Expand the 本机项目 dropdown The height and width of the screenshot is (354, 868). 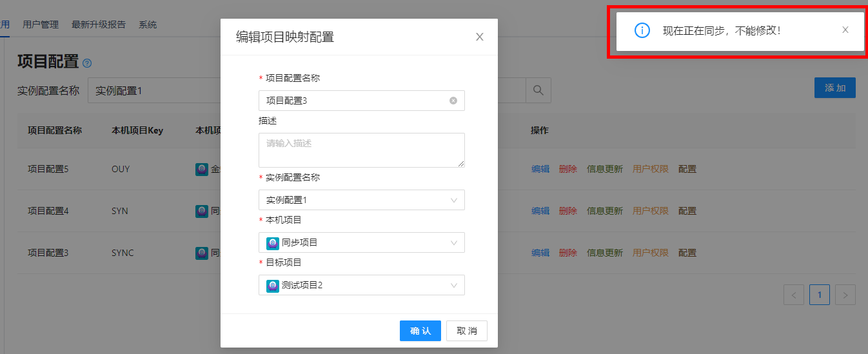pos(361,243)
